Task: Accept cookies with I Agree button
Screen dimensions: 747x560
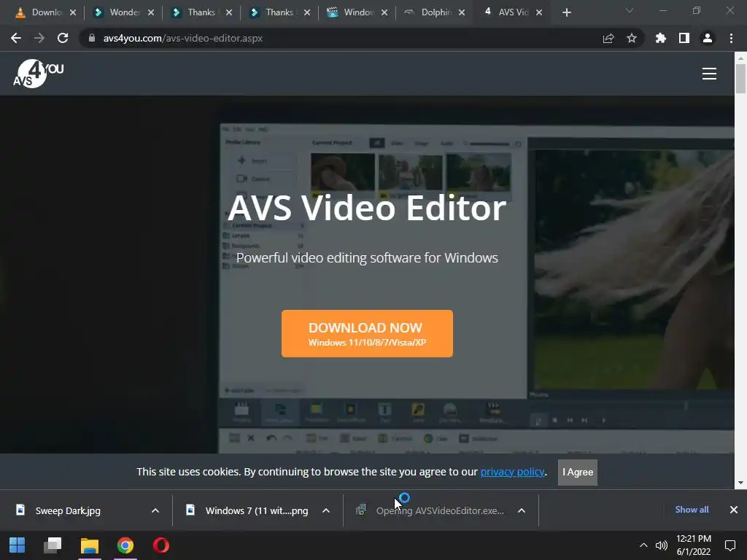Action: click(x=578, y=472)
